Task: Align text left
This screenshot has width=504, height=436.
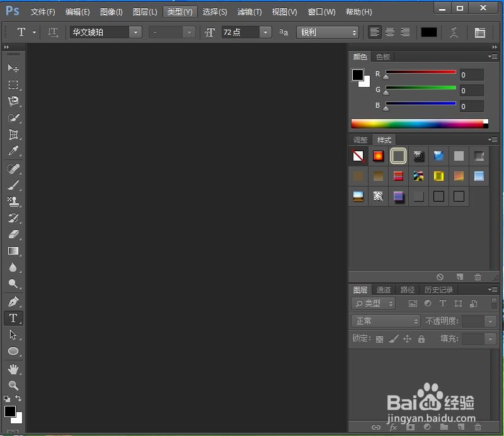Action: tap(374, 32)
